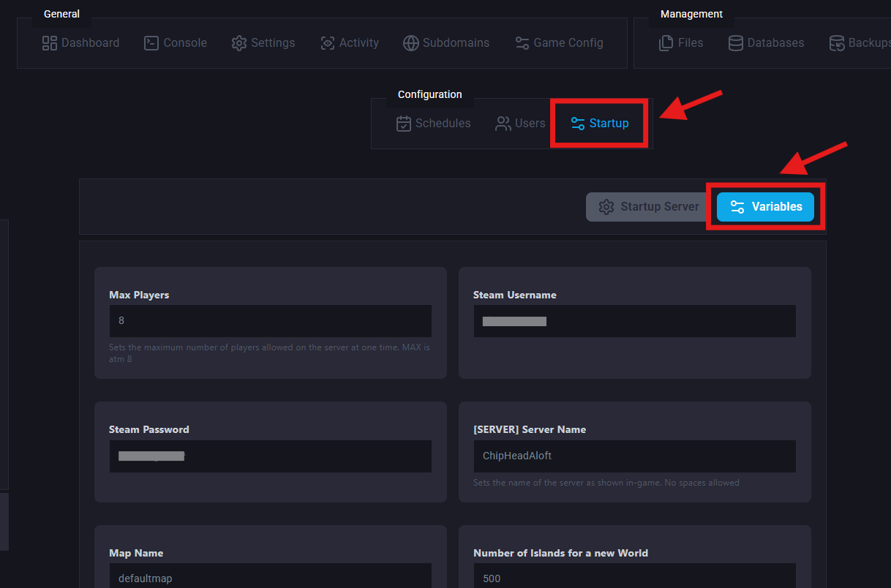Open the Databases tab
The image size is (891, 588).
(x=767, y=43)
